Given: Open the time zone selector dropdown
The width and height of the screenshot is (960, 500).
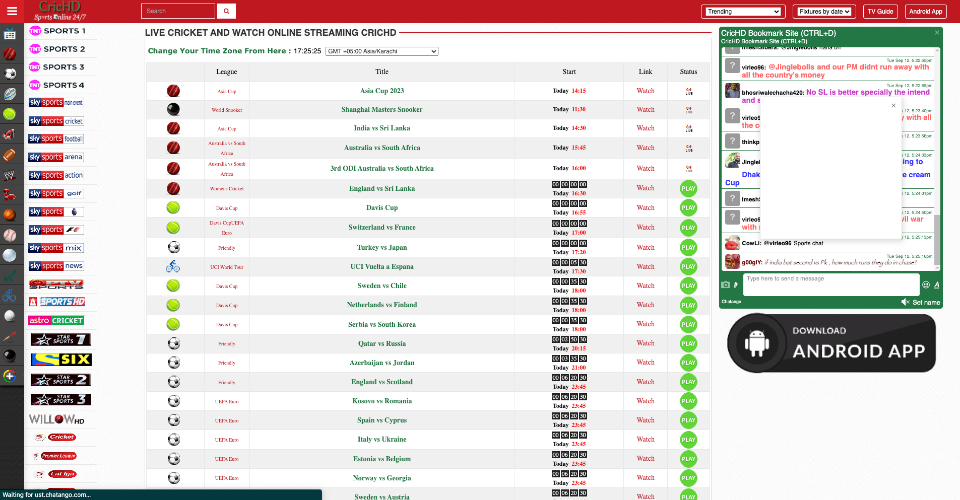Looking at the screenshot, I should coord(381,51).
